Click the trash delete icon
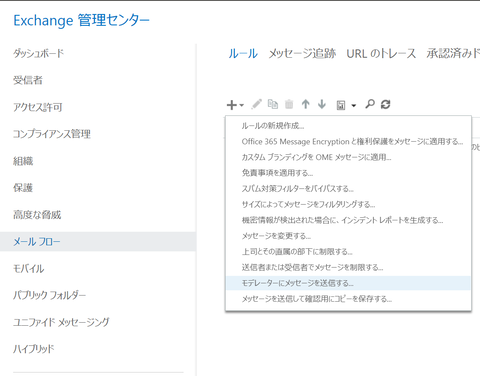This screenshot has width=480, height=376. click(289, 104)
